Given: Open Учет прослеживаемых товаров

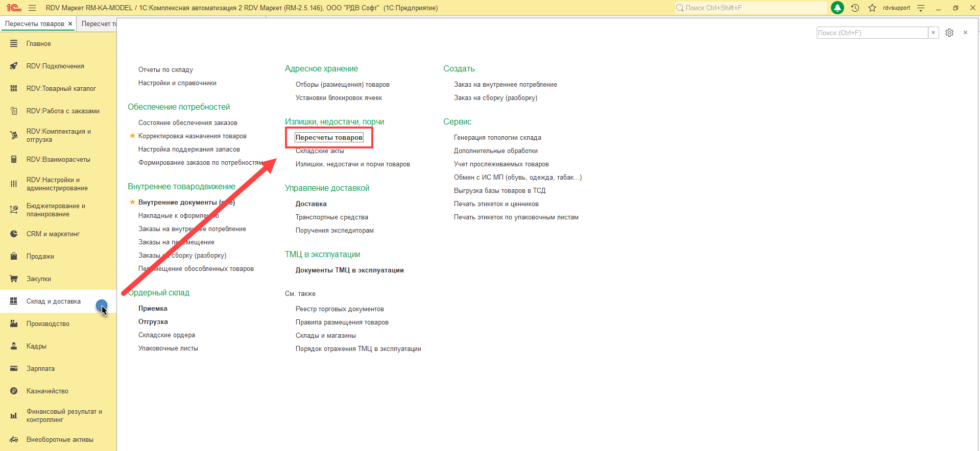Looking at the screenshot, I should [501, 164].
